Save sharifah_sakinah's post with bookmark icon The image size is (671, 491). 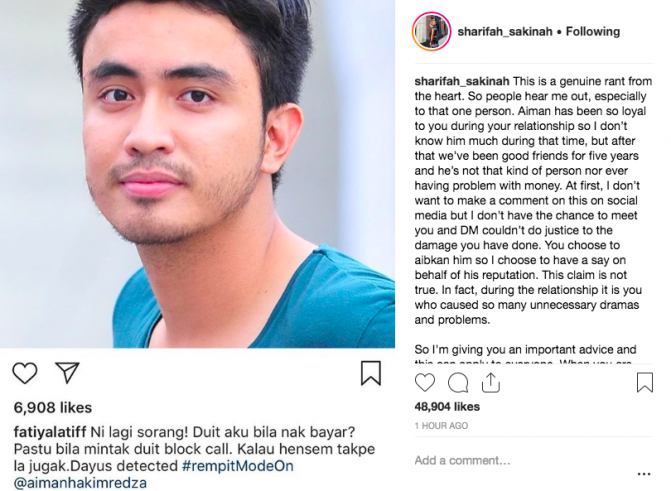[x=645, y=382]
